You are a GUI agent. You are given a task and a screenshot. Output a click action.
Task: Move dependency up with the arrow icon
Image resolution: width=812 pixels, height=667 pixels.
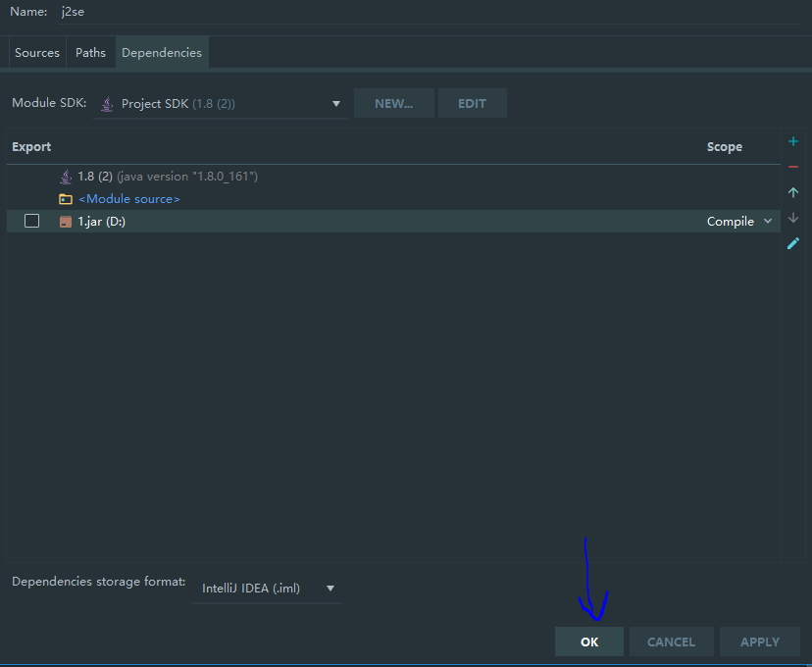(792, 192)
